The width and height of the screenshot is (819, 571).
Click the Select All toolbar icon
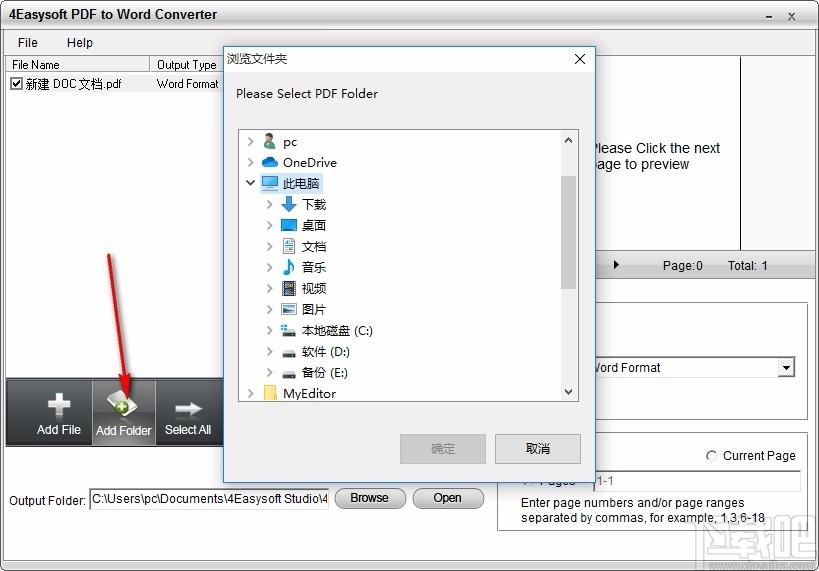pos(188,409)
